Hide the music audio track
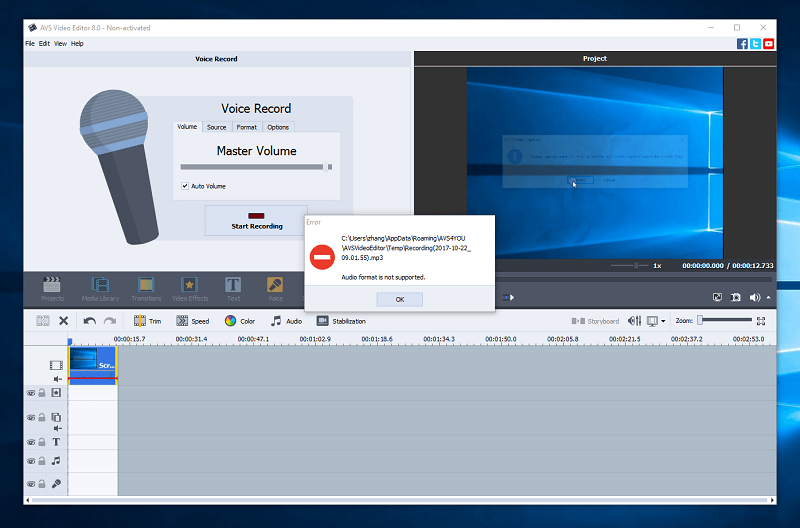The width and height of the screenshot is (800, 528). pos(31,461)
